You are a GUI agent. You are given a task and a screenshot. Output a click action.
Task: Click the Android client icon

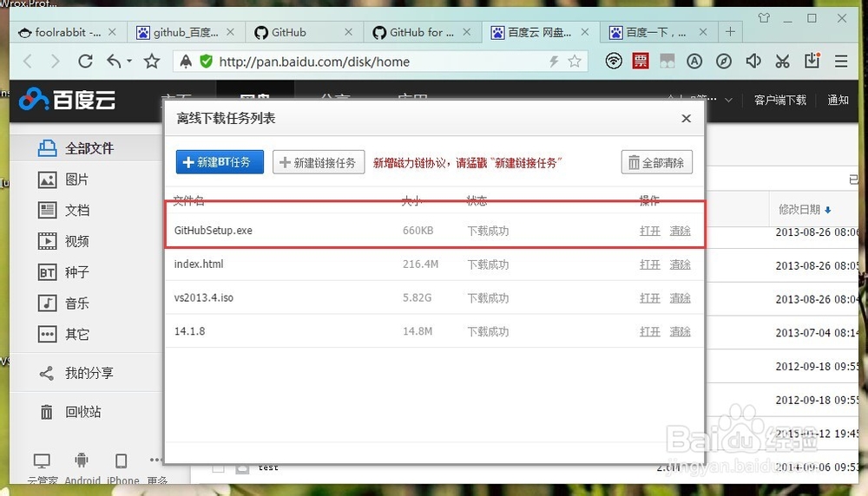(82, 460)
